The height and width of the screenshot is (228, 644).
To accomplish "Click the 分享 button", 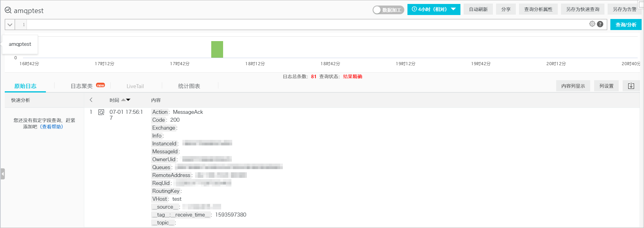I will [x=506, y=9].
